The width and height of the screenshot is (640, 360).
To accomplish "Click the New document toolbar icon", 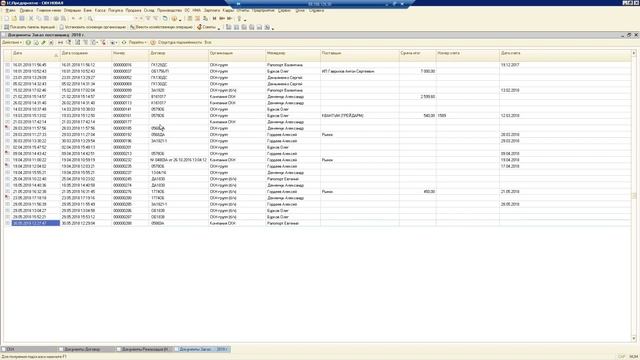I will 7,18.
